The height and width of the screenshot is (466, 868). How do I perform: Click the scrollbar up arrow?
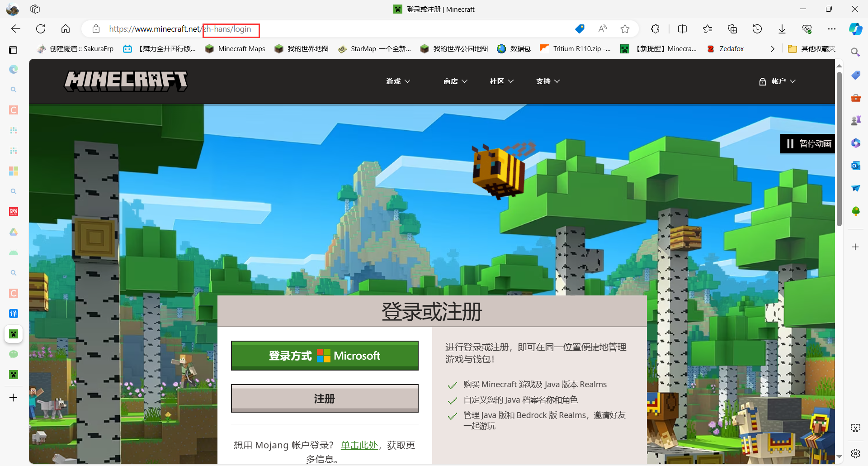click(839, 66)
